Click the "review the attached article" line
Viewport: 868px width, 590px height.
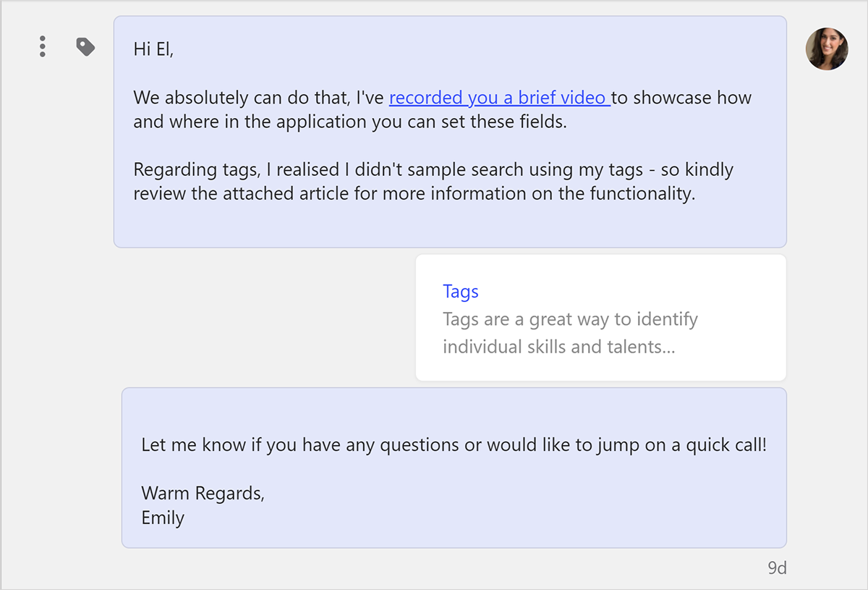246,194
